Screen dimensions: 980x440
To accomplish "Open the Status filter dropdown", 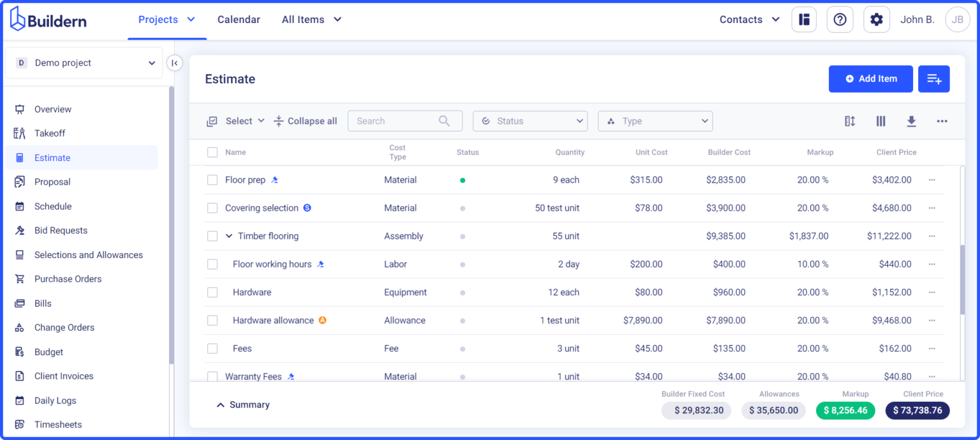I will 530,121.
